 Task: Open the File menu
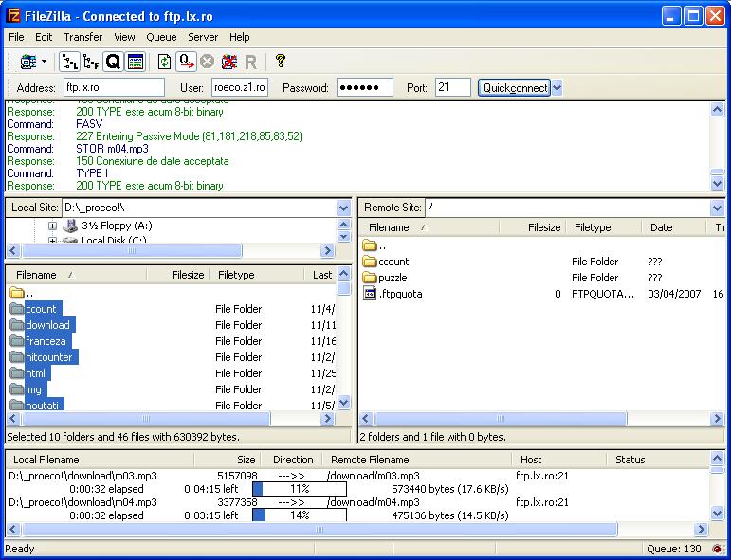click(x=16, y=37)
